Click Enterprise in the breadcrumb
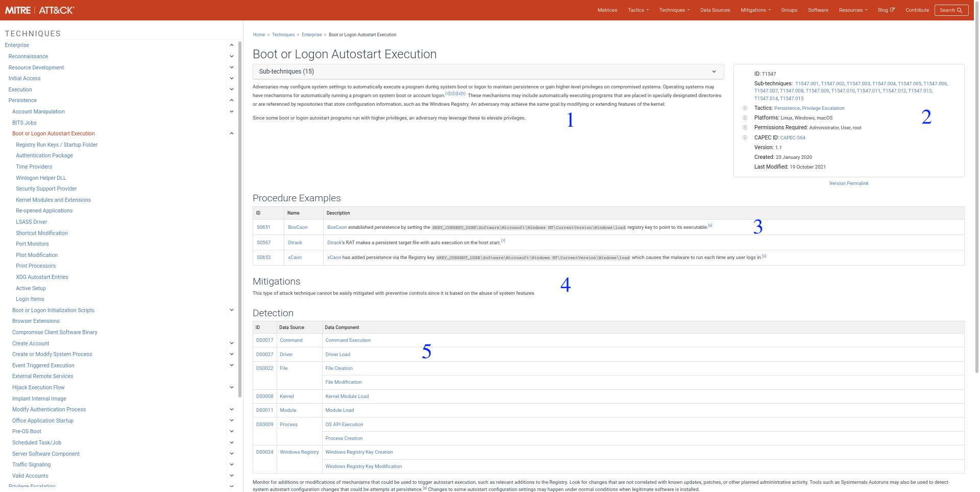The height and width of the screenshot is (492, 980). (311, 35)
